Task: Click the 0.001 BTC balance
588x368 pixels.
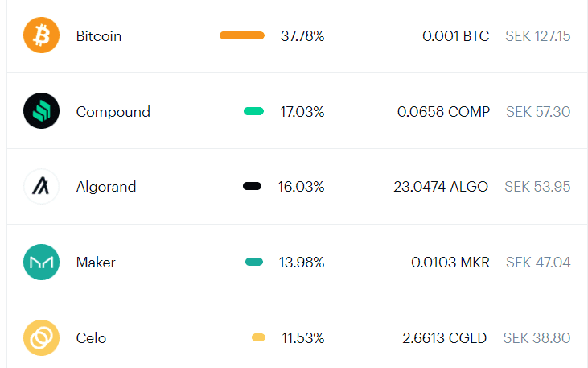Action: point(455,36)
